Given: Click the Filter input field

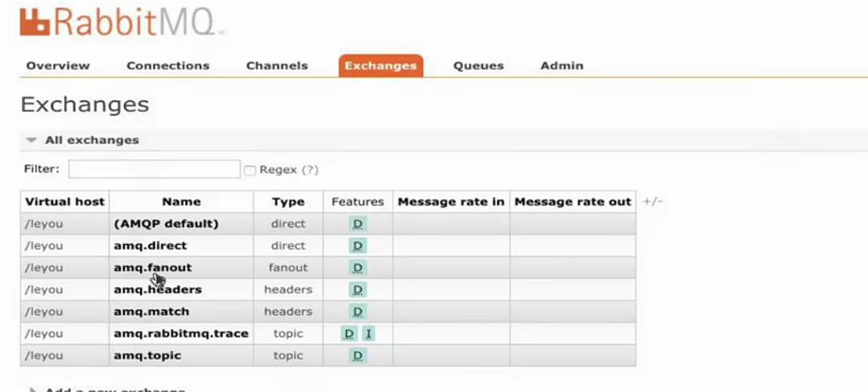Looking at the screenshot, I should point(154,169).
